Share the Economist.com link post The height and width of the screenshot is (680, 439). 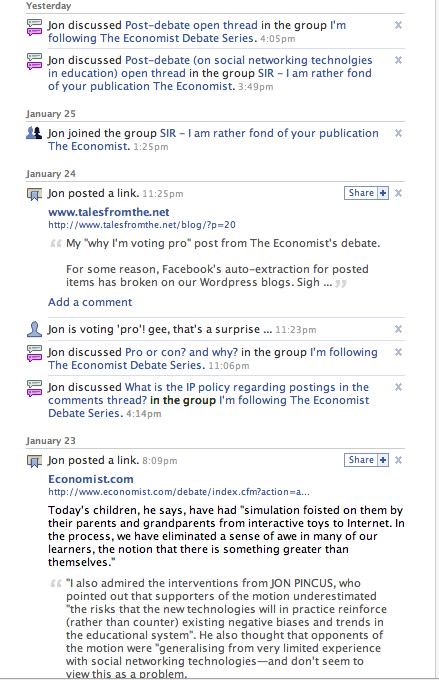pos(361,460)
